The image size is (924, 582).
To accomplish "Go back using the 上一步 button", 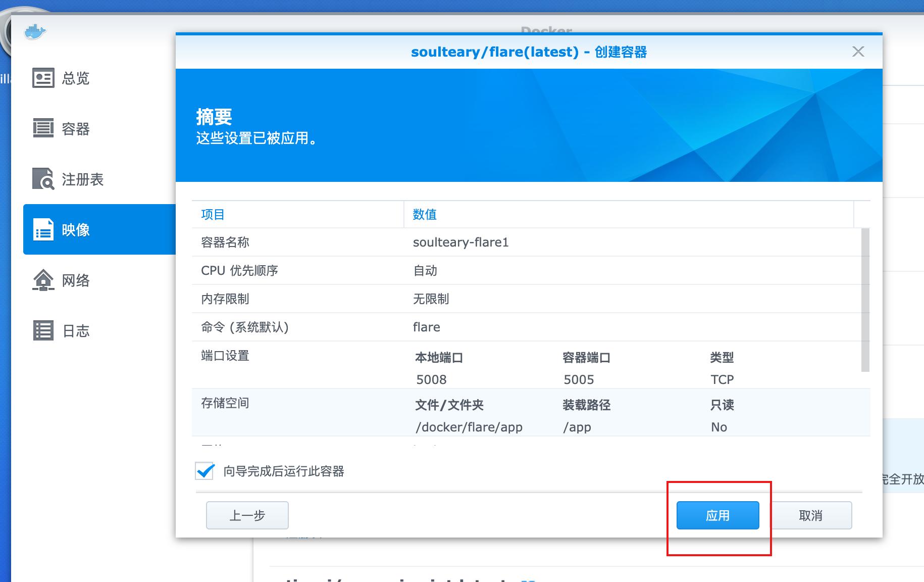I will coord(247,515).
